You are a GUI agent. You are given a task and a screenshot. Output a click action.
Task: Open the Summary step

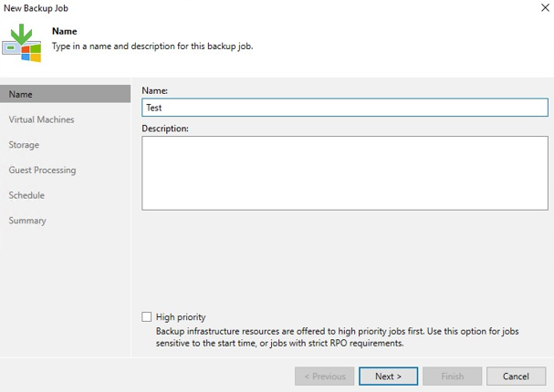[x=27, y=221]
